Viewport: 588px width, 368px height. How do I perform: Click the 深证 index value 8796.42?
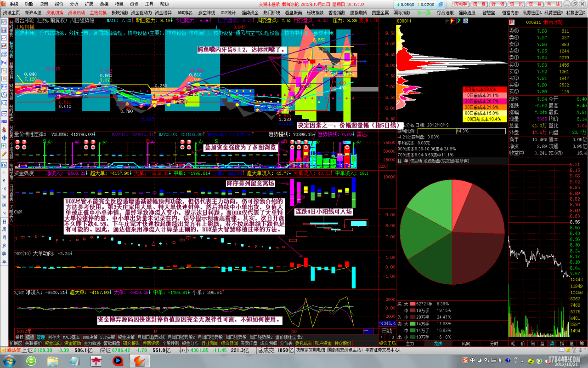tap(121, 350)
